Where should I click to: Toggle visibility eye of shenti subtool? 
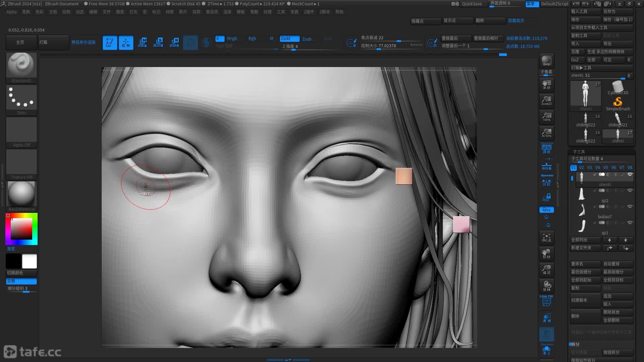click(x=630, y=174)
